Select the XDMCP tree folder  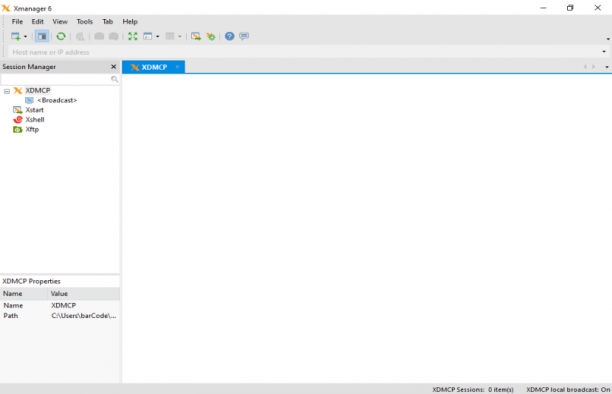pos(37,91)
